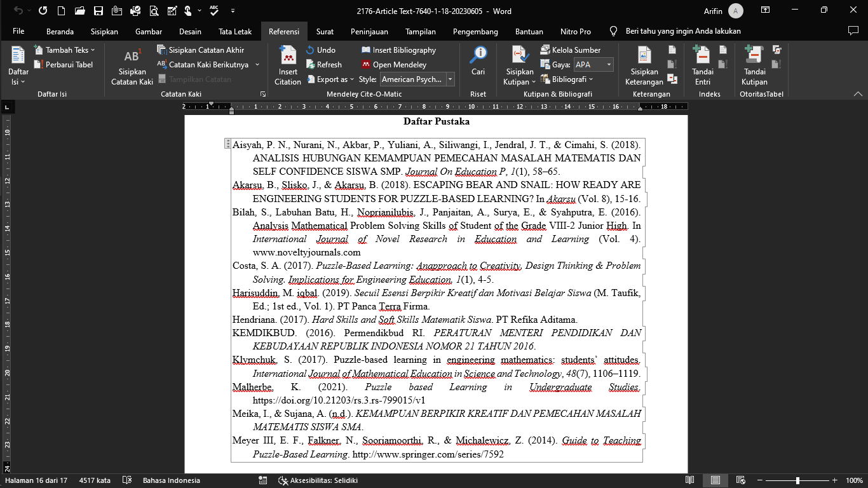Open Arifin account avatar

(x=736, y=11)
